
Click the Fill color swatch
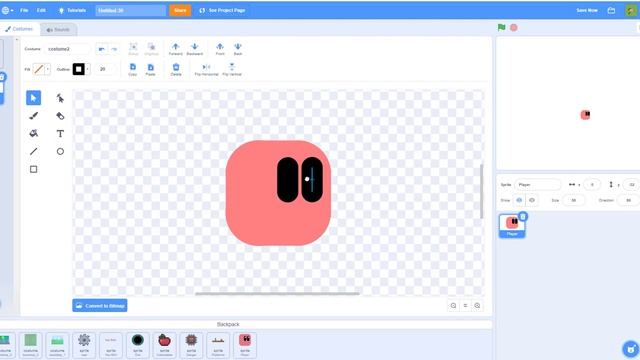point(39,69)
